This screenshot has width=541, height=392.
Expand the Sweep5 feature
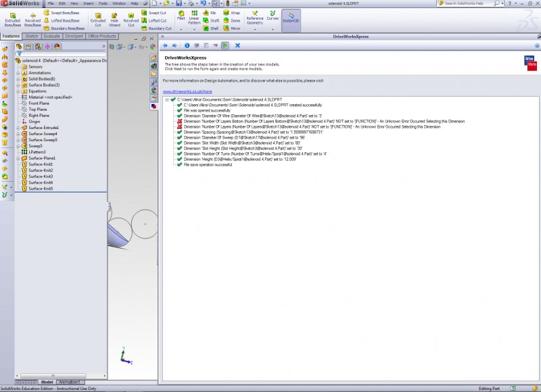coord(18,146)
